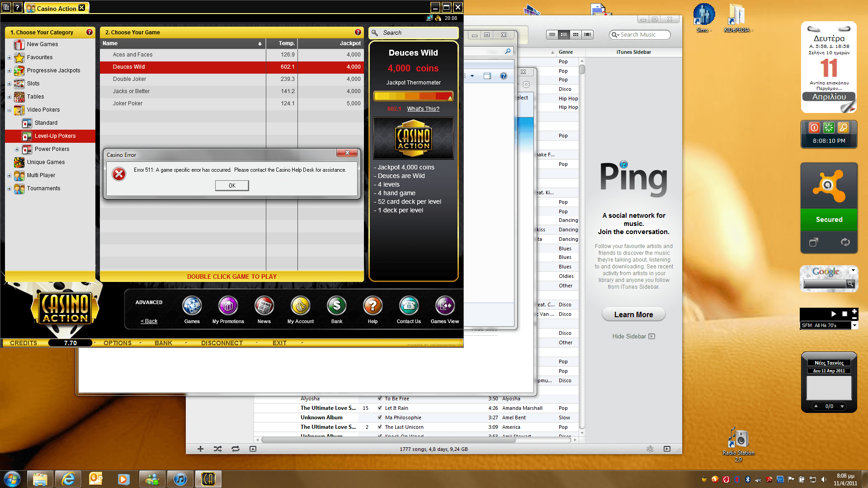
Task: Select New Games category
Action: 42,44
